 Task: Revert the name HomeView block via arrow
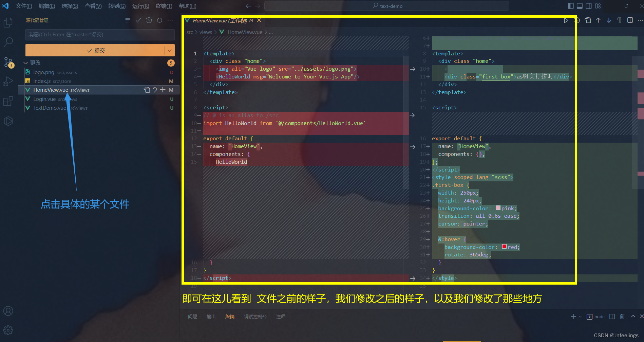(x=413, y=147)
